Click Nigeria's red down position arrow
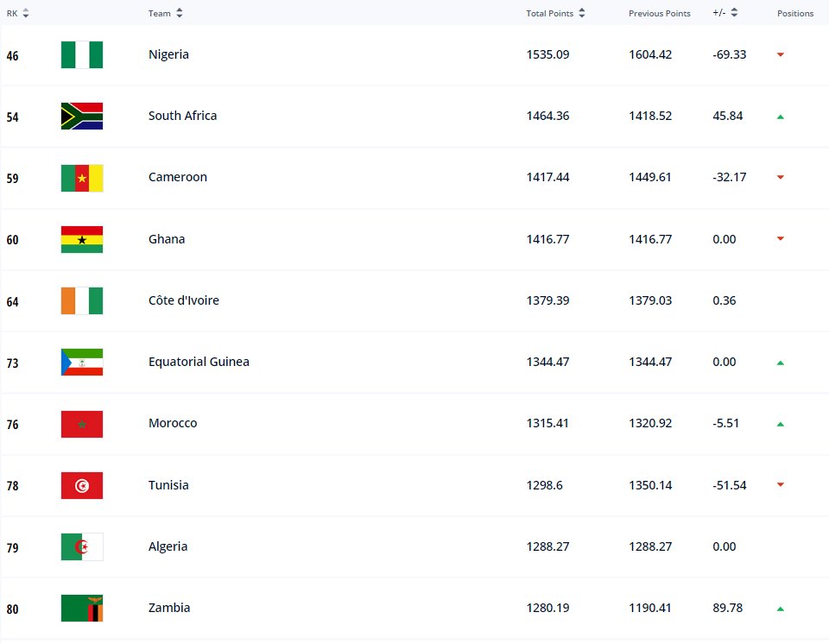 781,54
